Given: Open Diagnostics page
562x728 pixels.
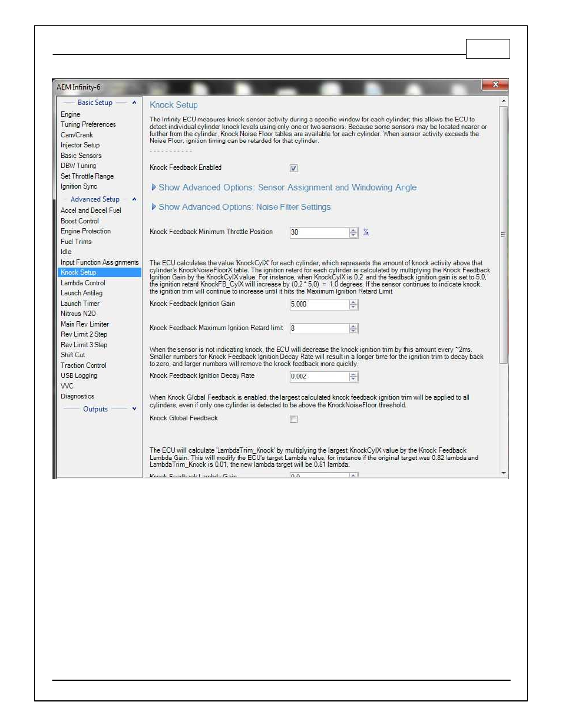Looking at the screenshot, I should pos(77,396).
